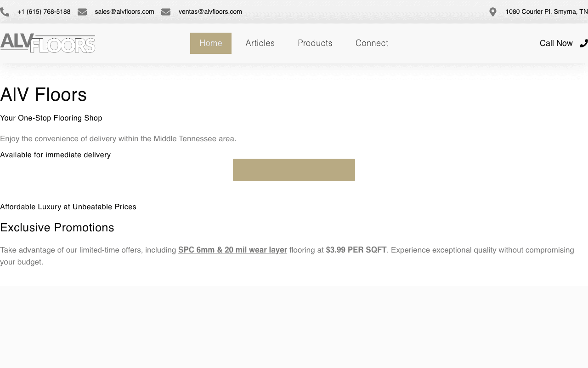
Task: Click the blank tan button below delivery text
Action: coord(294,170)
